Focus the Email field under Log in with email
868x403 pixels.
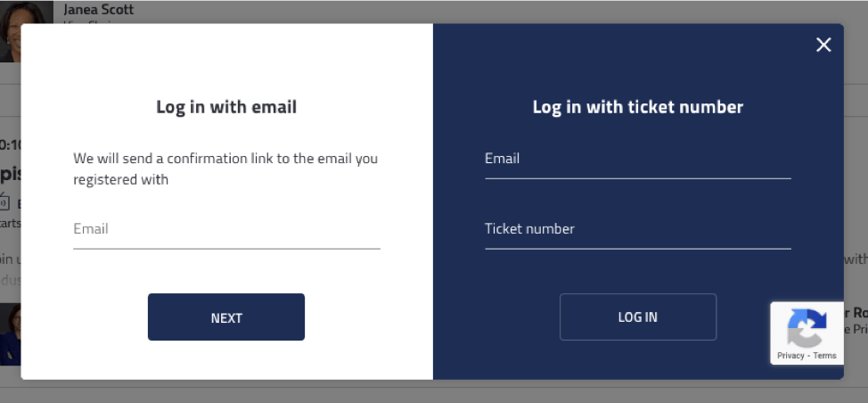tap(226, 230)
